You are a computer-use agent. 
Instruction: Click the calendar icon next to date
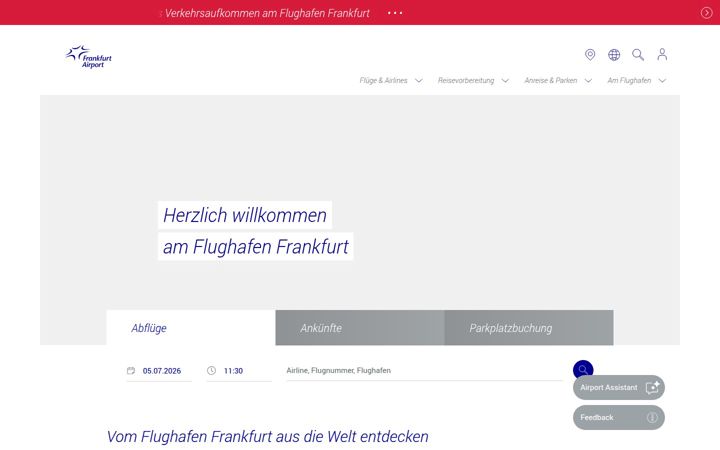coord(131,371)
